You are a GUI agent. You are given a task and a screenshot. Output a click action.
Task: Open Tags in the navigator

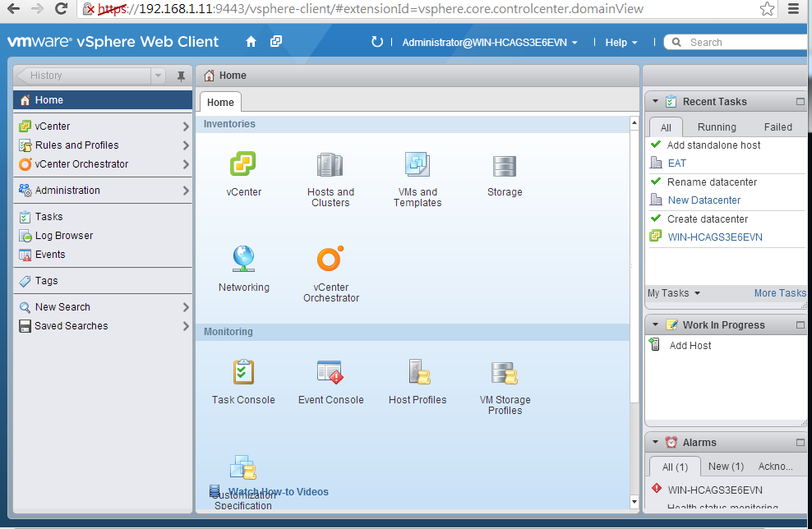[x=103, y=281]
